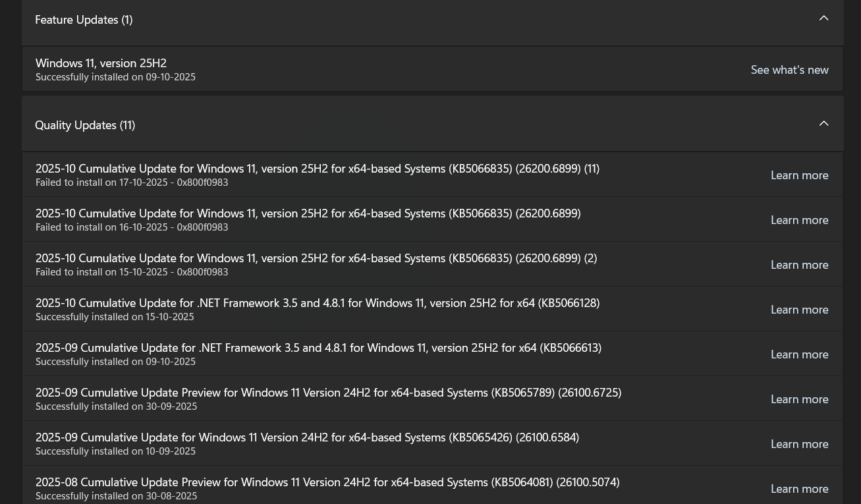
Task: Open See what's new for Windows 11 25H2
Action: 789,69
